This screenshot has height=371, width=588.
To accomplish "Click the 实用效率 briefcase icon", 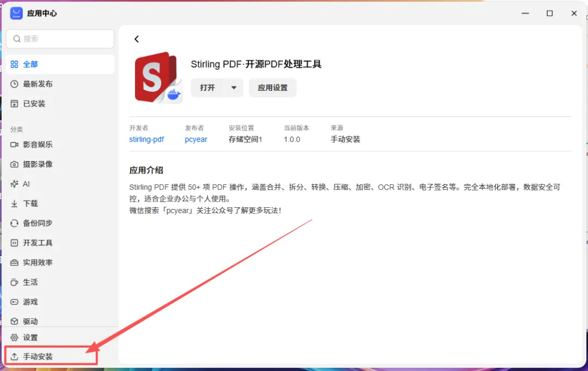I will [x=14, y=263].
